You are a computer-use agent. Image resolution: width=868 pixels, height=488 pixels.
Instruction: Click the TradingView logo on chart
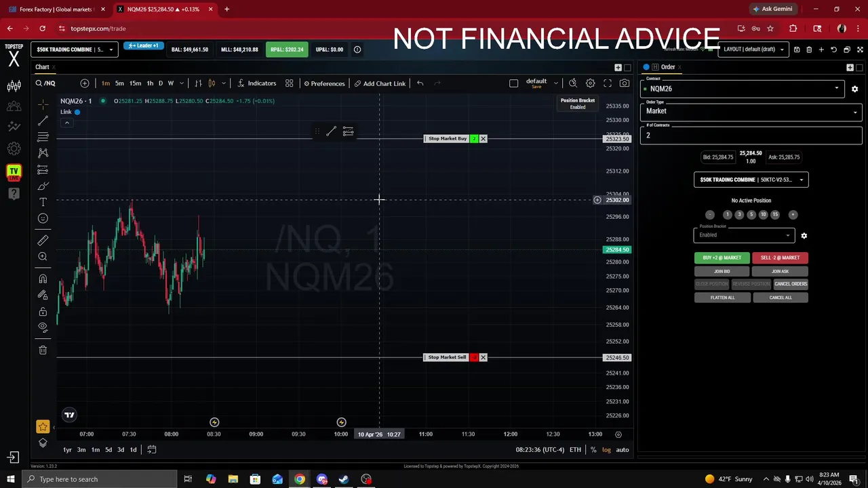69,415
